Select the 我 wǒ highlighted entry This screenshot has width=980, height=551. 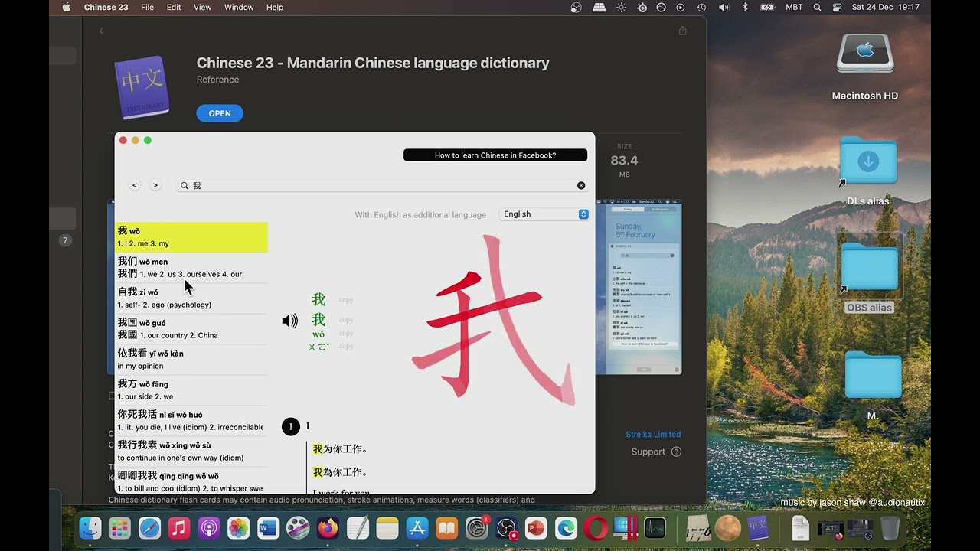[x=191, y=237]
